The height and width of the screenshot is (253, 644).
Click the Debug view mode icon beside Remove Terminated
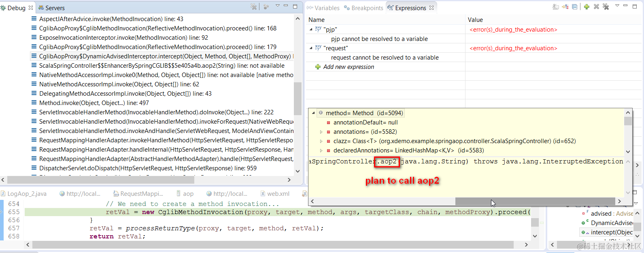click(x=266, y=7)
